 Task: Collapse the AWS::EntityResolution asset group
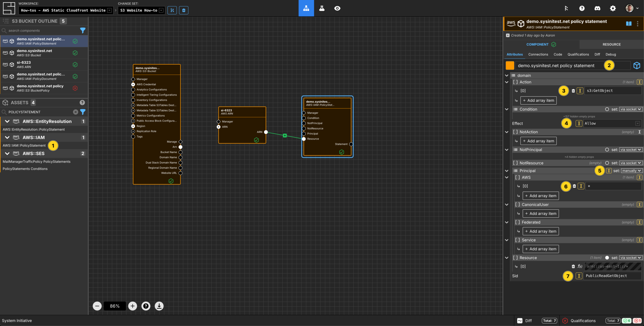7,121
